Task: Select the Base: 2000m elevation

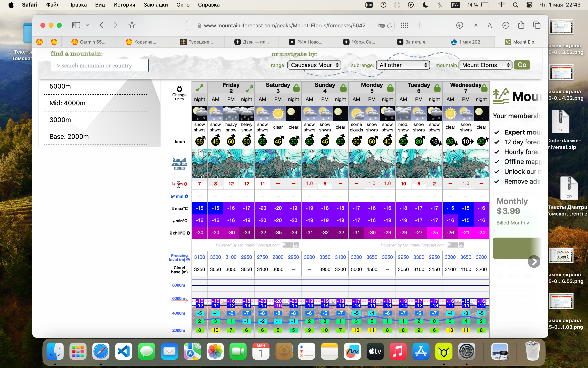Action: 69,137
